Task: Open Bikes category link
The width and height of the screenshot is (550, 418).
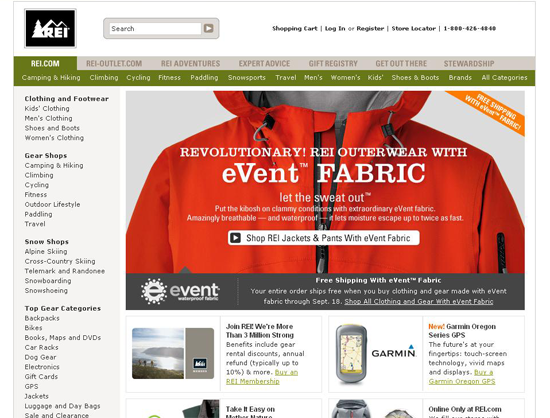Action: 33,328
